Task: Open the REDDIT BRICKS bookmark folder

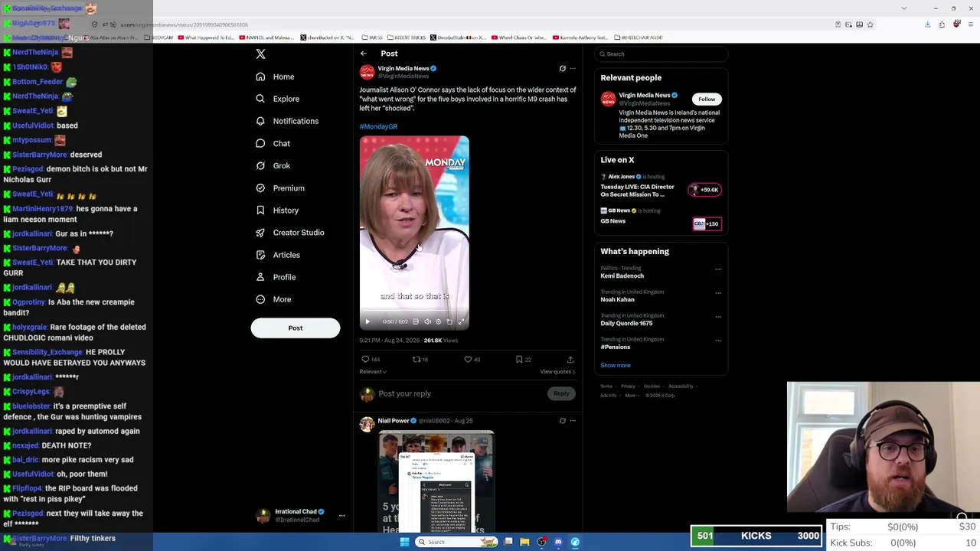Action: (x=407, y=37)
